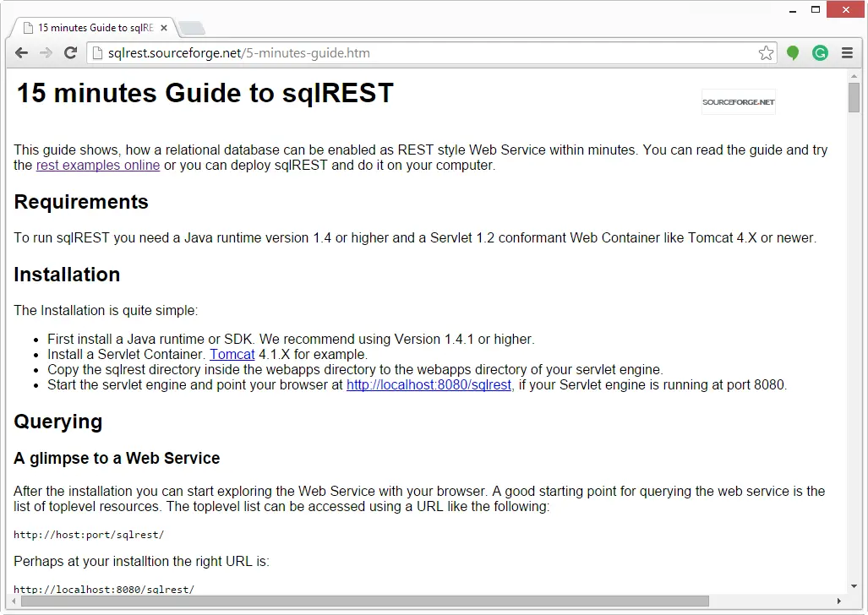The width and height of the screenshot is (868, 615).
Task: Click the horizontal scrollbar right arrow
Action: [839, 601]
